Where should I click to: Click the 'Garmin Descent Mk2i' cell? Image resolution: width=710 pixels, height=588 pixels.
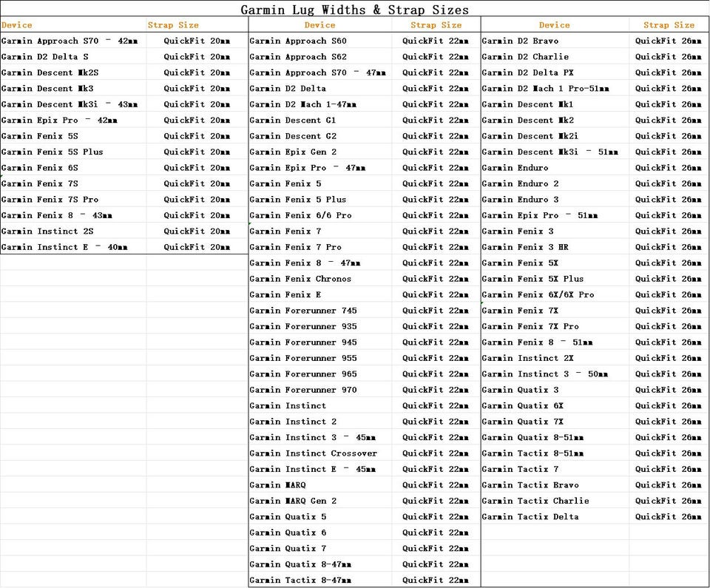[555, 136]
